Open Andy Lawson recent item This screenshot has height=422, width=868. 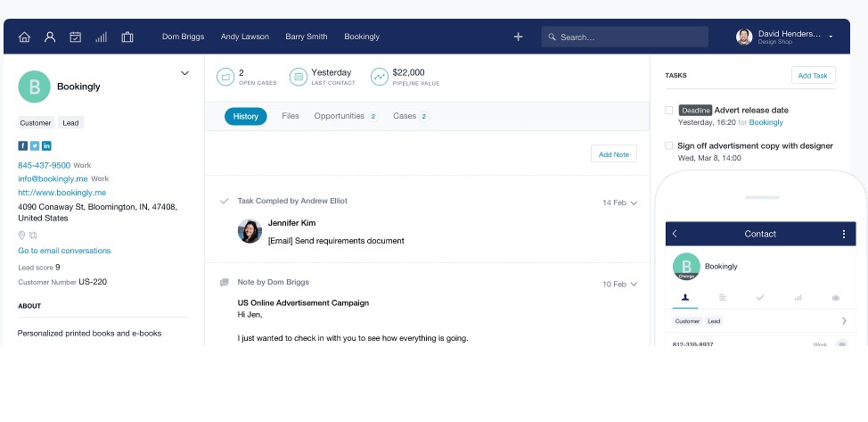245,37
